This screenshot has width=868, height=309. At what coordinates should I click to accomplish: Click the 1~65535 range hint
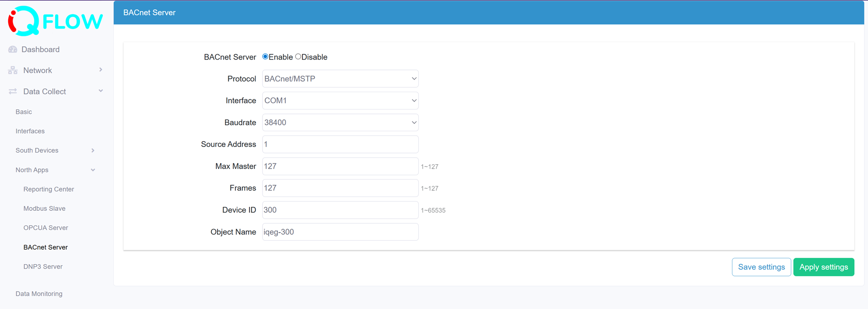click(433, 210)
